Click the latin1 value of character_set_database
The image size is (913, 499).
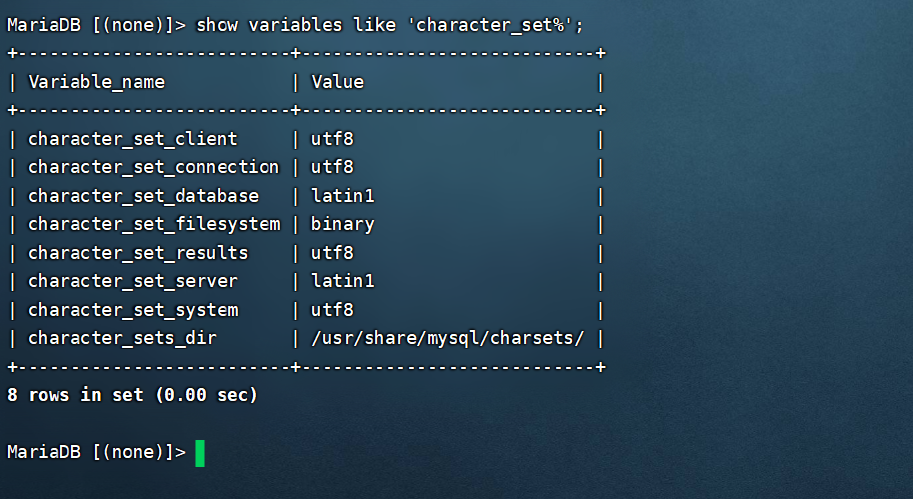click(x=342, y=196)
